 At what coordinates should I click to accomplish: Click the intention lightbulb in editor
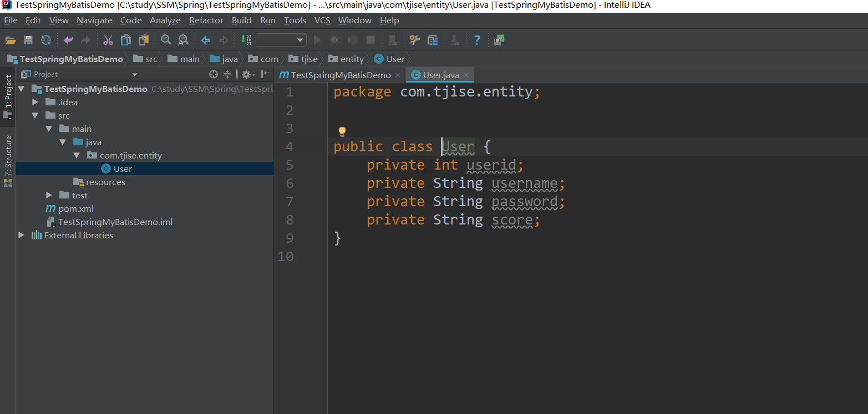(x=342, y=131)
